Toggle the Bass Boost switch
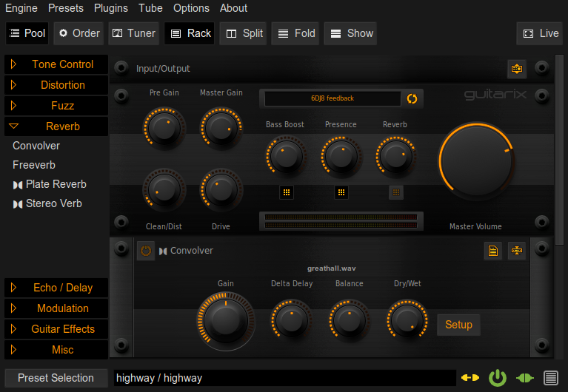The image size is (568, 392). [286, 192]
